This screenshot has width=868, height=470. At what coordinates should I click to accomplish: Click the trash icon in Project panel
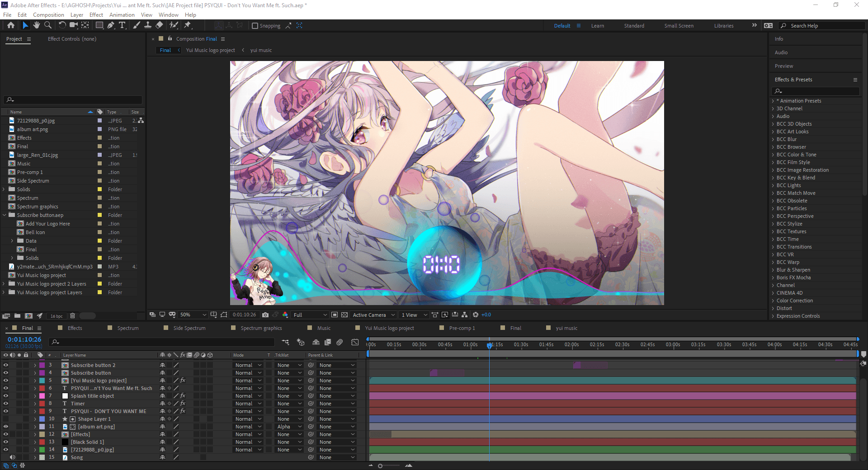point(72,316)
